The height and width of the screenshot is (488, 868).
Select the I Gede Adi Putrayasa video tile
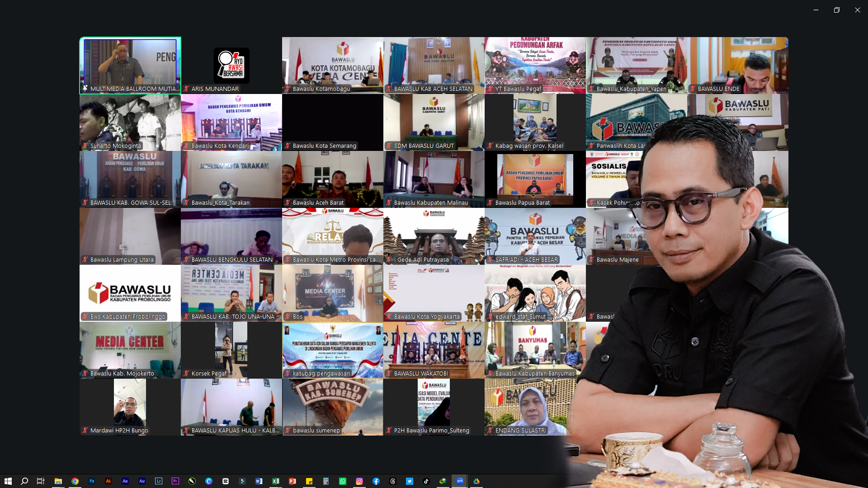434,236
